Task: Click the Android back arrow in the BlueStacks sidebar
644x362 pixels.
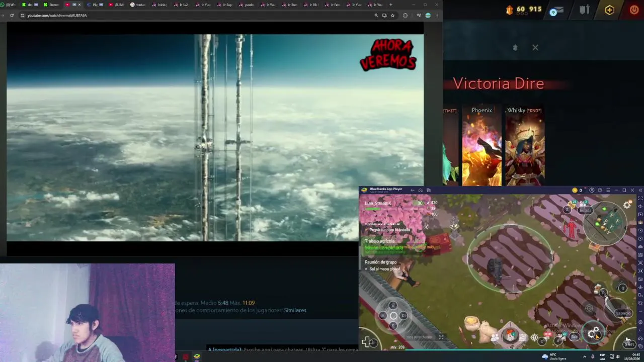Action: click(640, 330)
